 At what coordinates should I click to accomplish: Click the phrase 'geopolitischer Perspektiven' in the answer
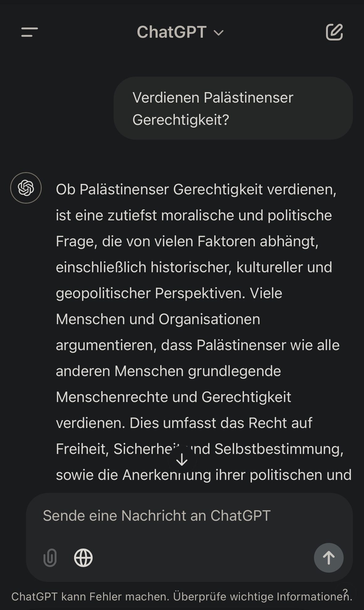(150, 293)
